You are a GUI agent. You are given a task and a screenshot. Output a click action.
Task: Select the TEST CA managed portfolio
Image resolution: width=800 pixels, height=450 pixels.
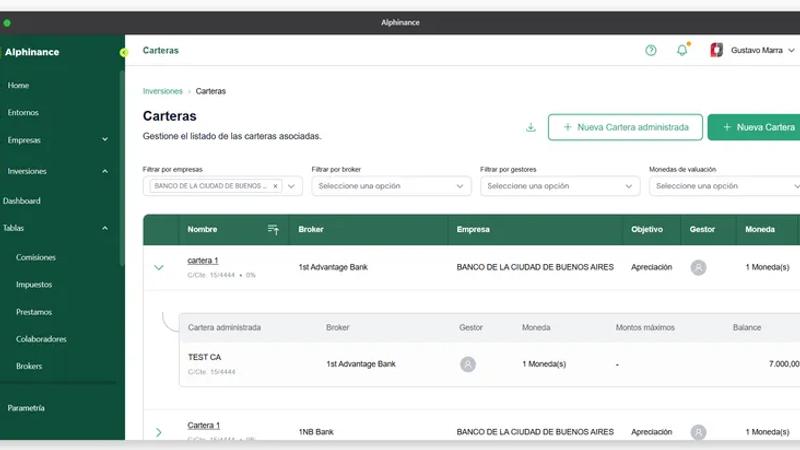point(205,357)
